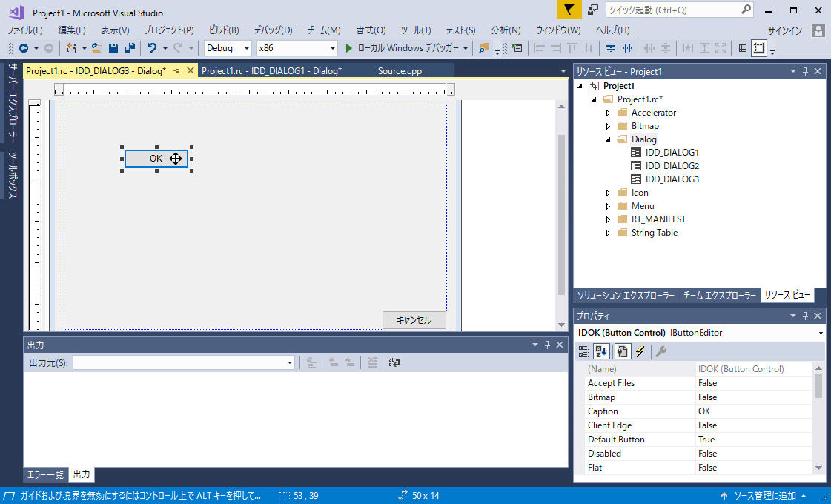Open the 書式(O) menu
The image size is (831, 504).
pos(371,30)
